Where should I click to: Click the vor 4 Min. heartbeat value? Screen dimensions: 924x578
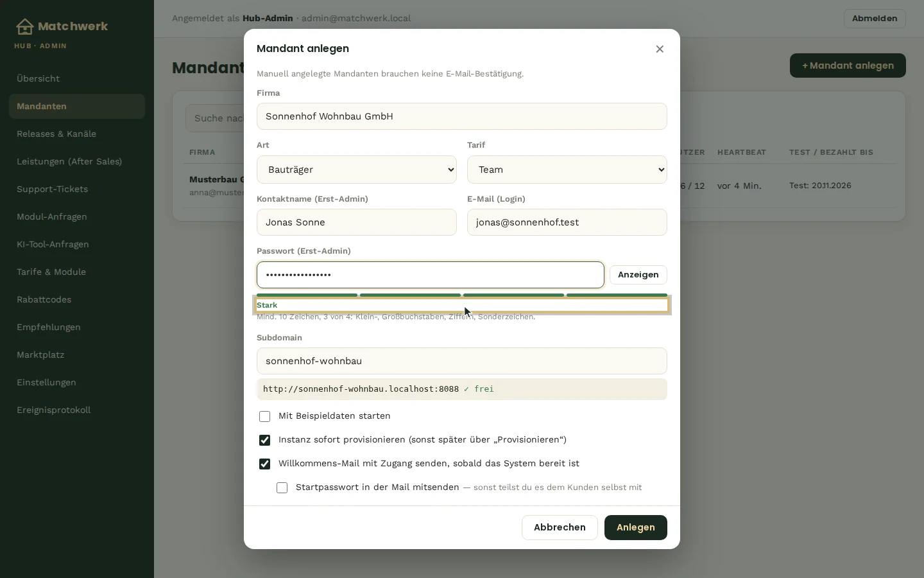click(x=739, y=186)
